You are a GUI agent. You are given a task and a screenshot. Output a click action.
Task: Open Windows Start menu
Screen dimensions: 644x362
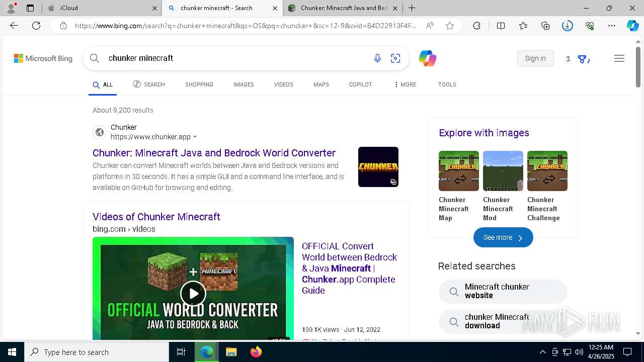point(12,352)
